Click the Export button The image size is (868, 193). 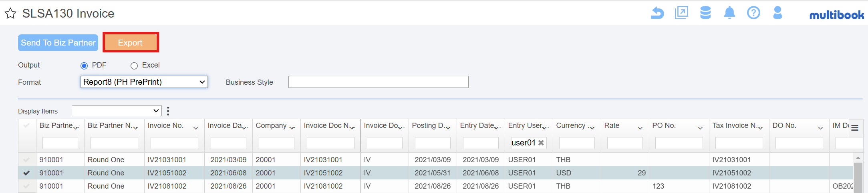131,42
